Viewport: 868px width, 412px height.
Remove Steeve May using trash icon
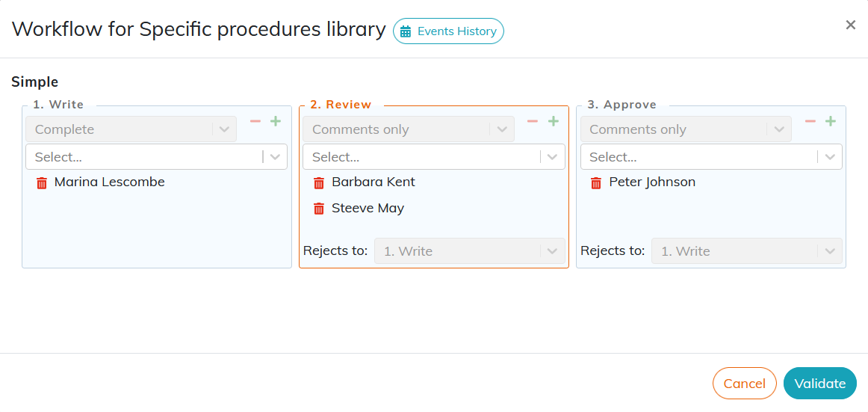click(319, 209)
